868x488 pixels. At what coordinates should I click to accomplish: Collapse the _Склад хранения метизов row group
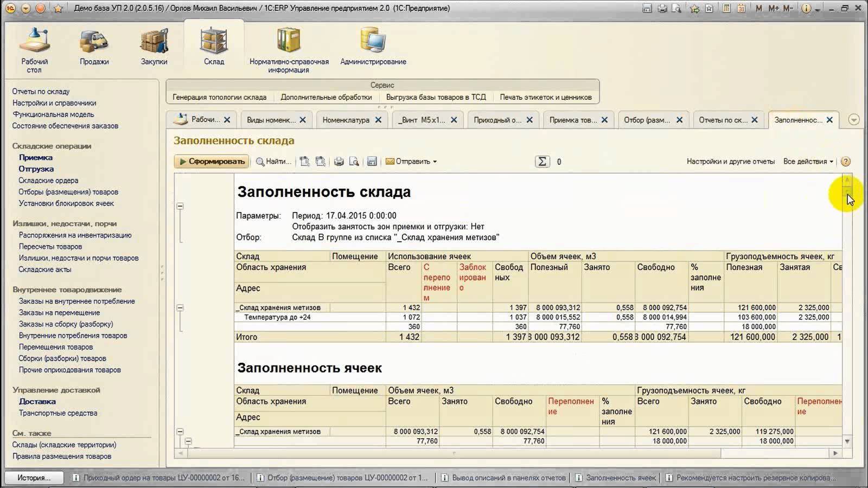click(x=180, y=307)
